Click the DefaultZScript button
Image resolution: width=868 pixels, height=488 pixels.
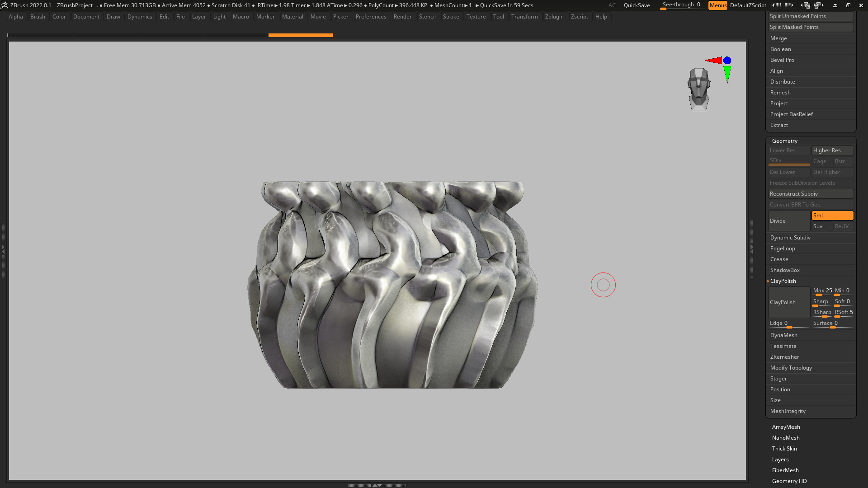click(748, 5)
